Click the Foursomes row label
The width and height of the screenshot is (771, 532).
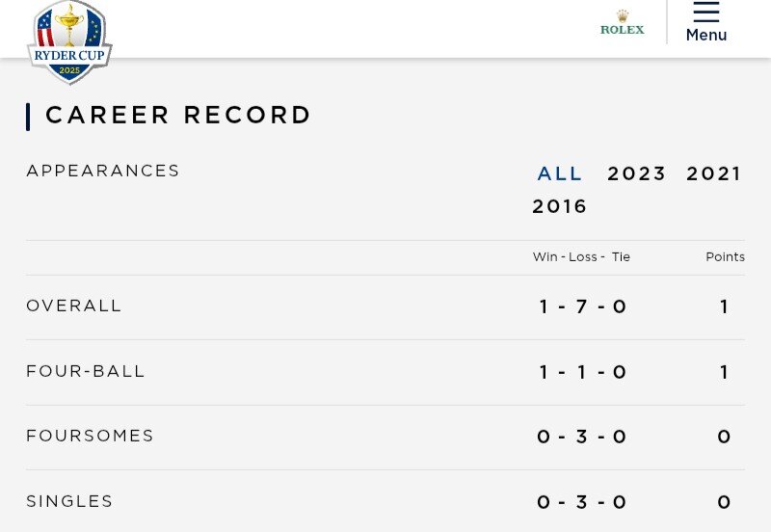(x=90, y=436)
